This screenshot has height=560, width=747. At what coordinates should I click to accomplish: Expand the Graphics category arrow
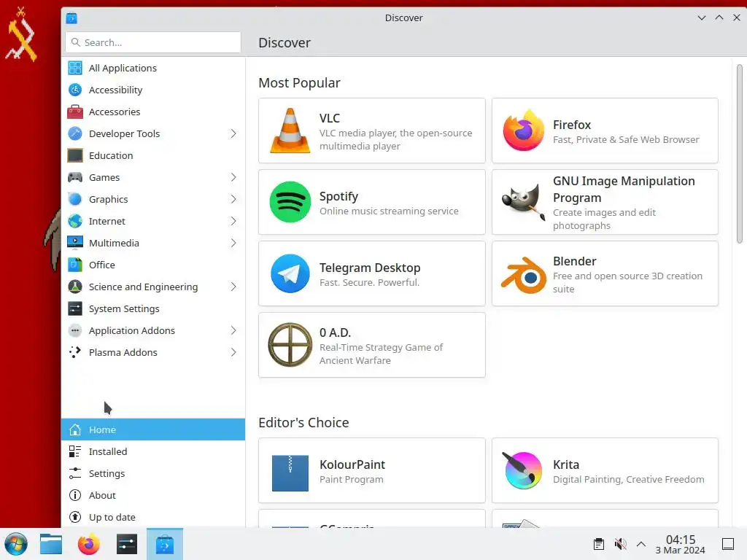(x=233, y=199)
